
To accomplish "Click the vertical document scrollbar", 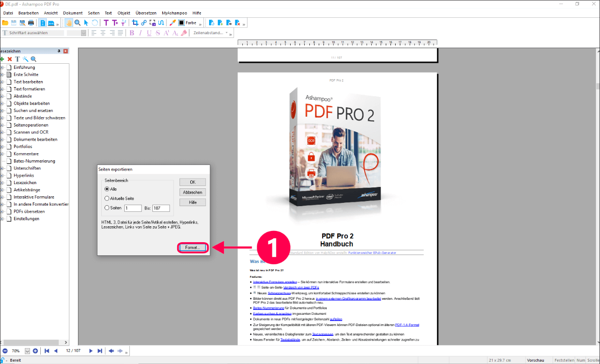I will point(598,197).
